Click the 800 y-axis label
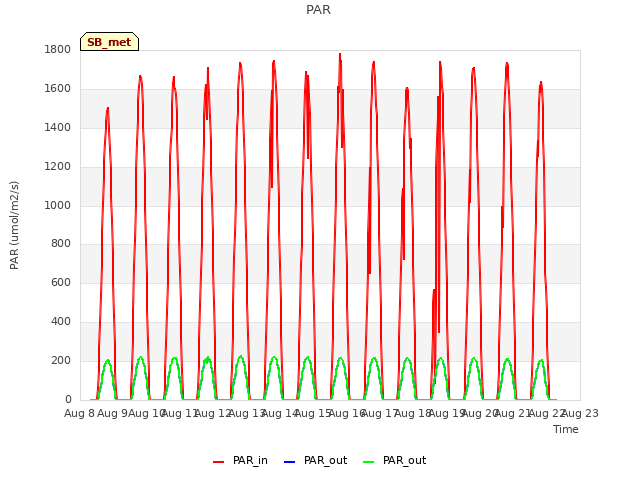 click(x=61, y=244)
